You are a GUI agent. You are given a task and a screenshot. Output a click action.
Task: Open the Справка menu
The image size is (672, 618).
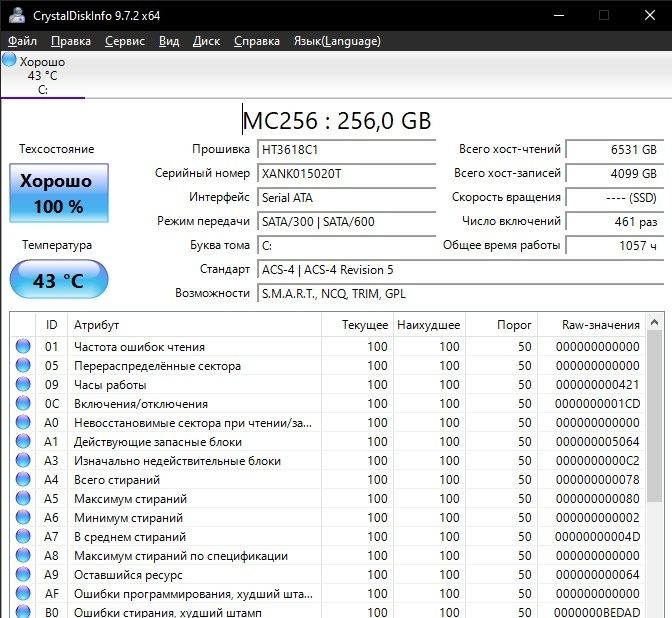(257, 41)
